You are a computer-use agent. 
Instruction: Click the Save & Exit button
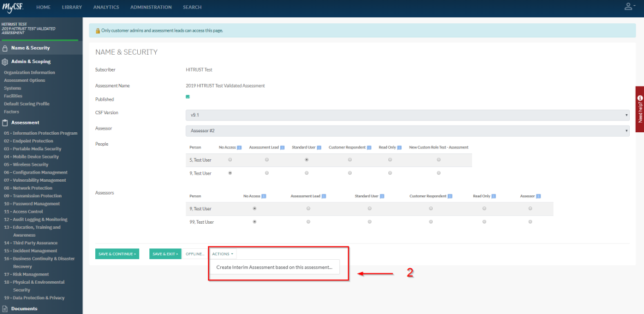click(x=165, y=254)
